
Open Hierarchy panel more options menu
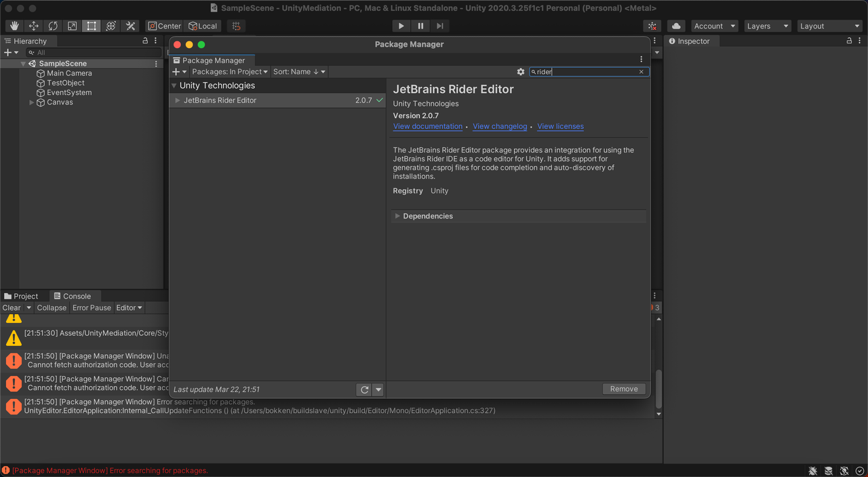click(x=156, y=41)
